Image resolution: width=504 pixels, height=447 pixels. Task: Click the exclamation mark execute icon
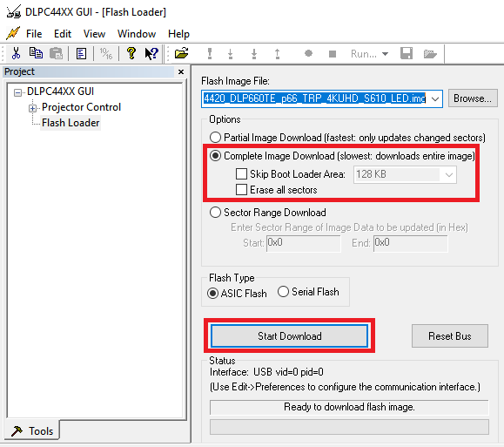click(210, 54)
